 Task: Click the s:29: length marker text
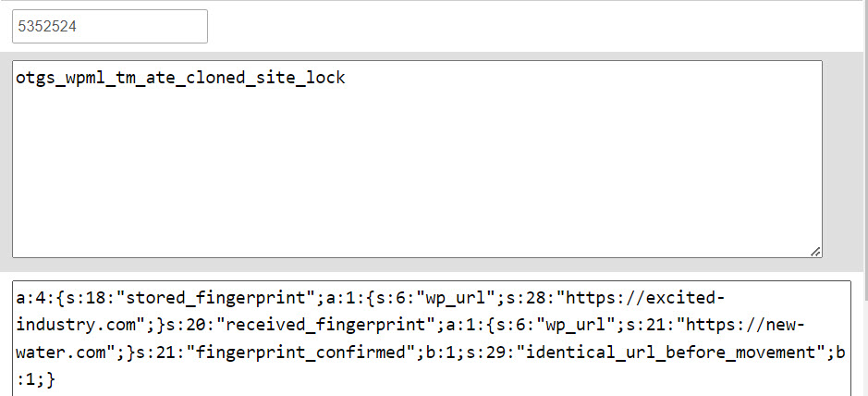[492, 353]
